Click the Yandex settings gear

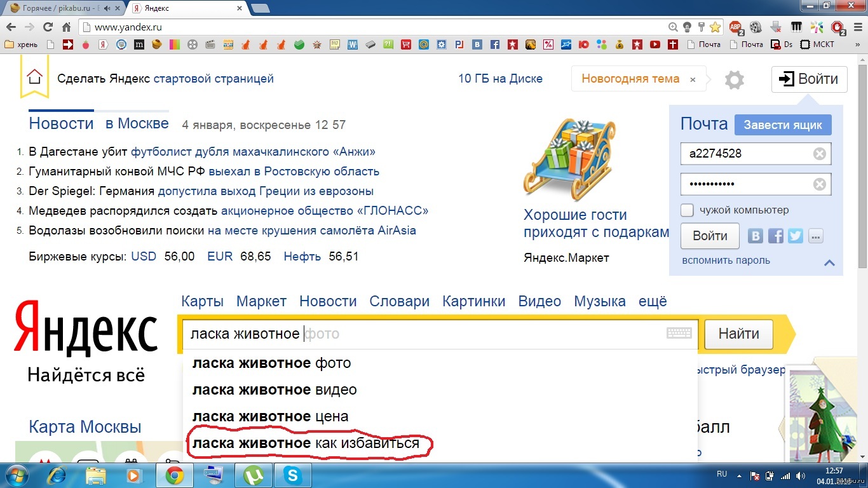[734, 80]
